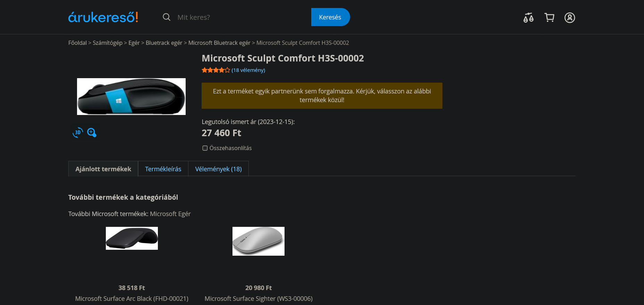Open the product comparison scale icon

pyautogui.click(x=528, y=17)
